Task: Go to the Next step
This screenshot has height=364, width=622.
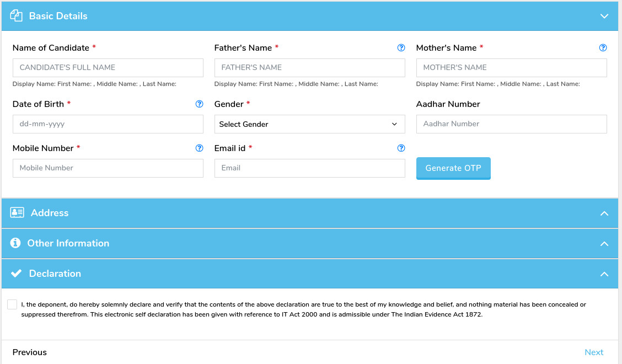Action: coord(593,352)
